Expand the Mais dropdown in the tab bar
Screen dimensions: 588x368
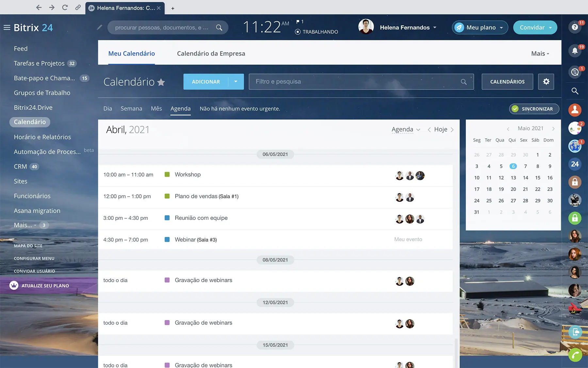click(540, 54)
